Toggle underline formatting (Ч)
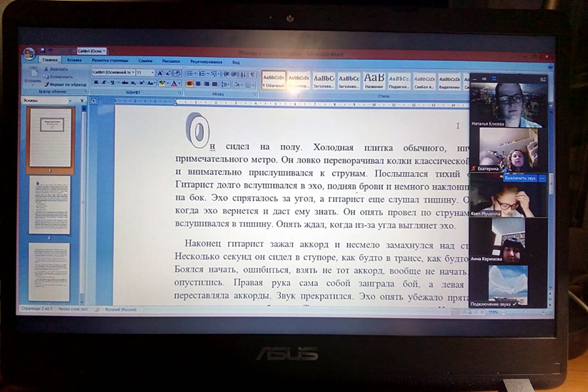The image size is (588, 392). (x=112, y=83)
